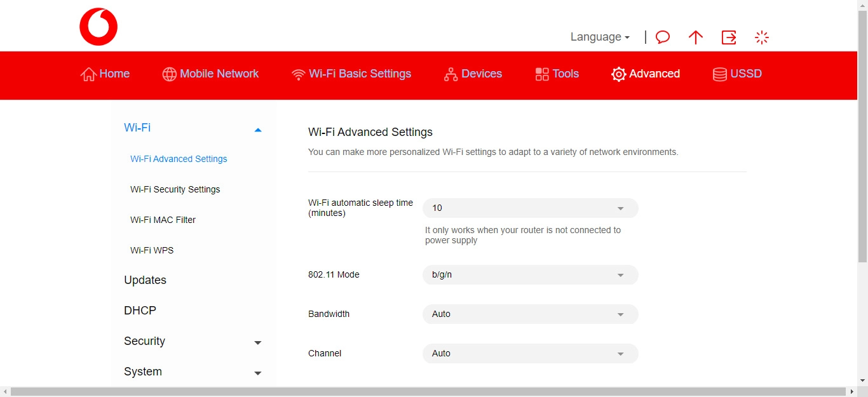Click the house icon beside Home
The image size is (868, 397).
(x=88, y=74)
